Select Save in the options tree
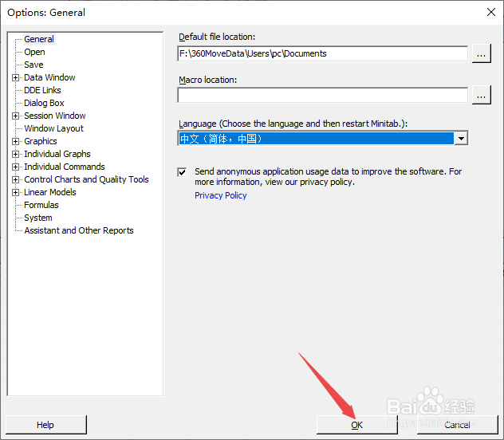 [x=33, y=65]
